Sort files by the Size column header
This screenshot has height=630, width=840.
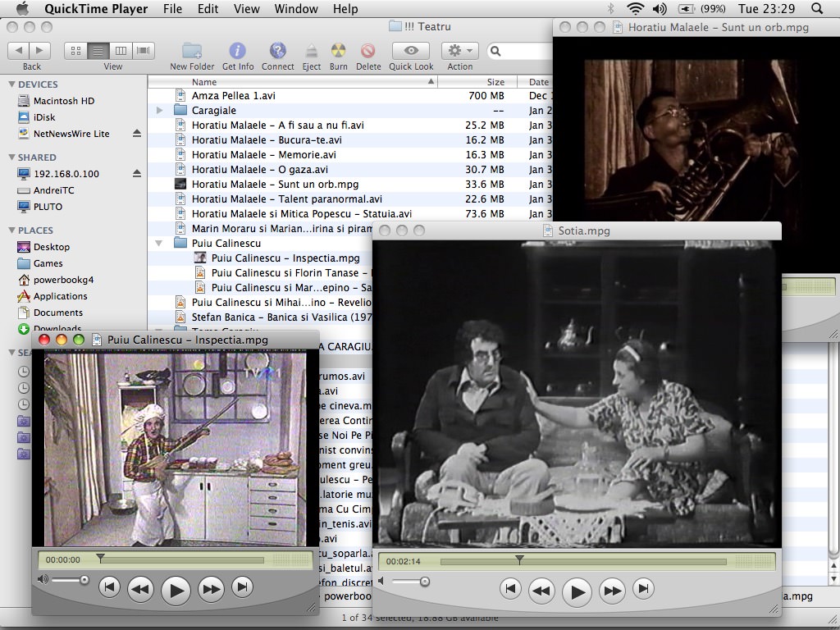(477, 82)
